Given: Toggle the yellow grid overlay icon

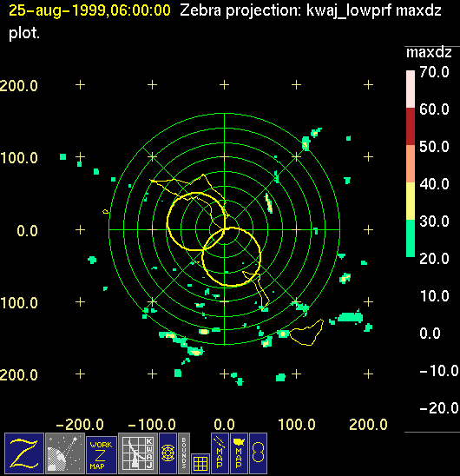Looking at the screenshot, I should tap(200, 464).
